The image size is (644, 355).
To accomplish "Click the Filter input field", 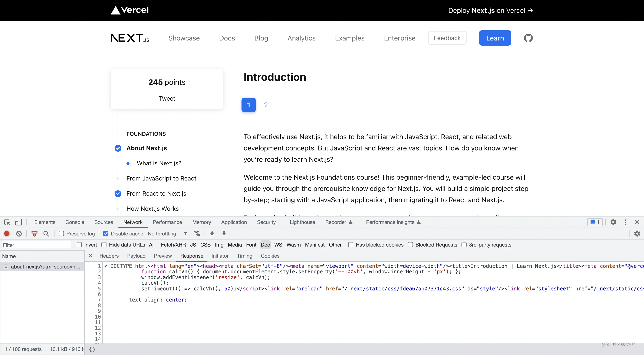I will click(36, 245).
